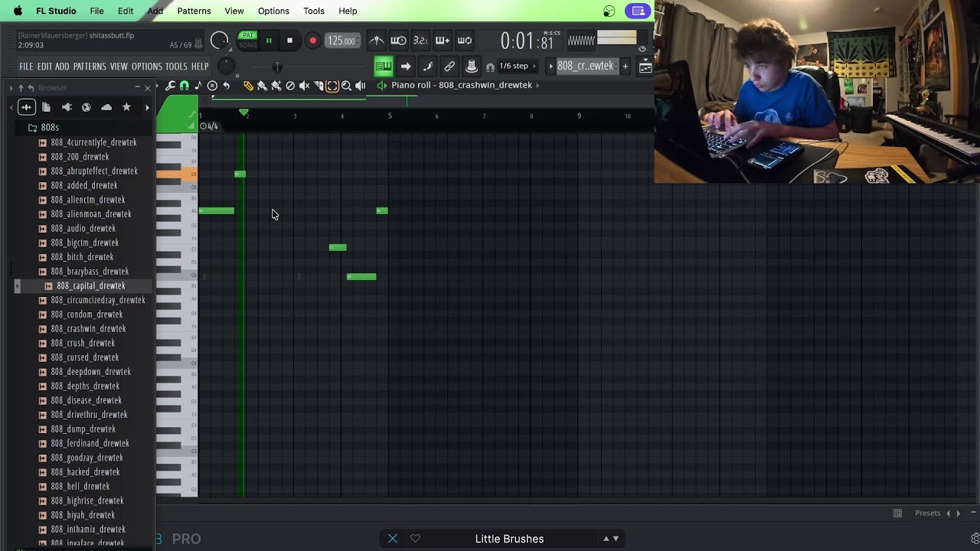Viewport: 980px width, 551px height.
Task: Open the FILE menu in FL toolbar
Action: (x=26, y=67)
